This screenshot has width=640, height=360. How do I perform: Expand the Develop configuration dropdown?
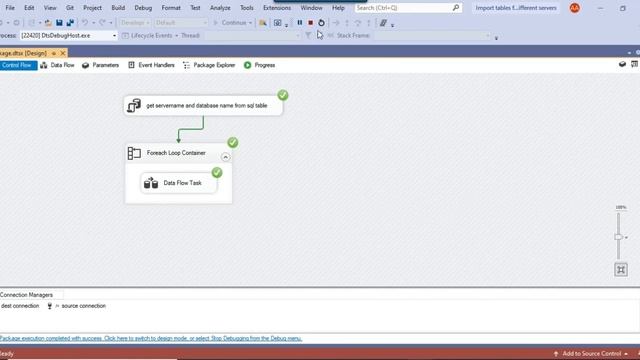point(147,23)
